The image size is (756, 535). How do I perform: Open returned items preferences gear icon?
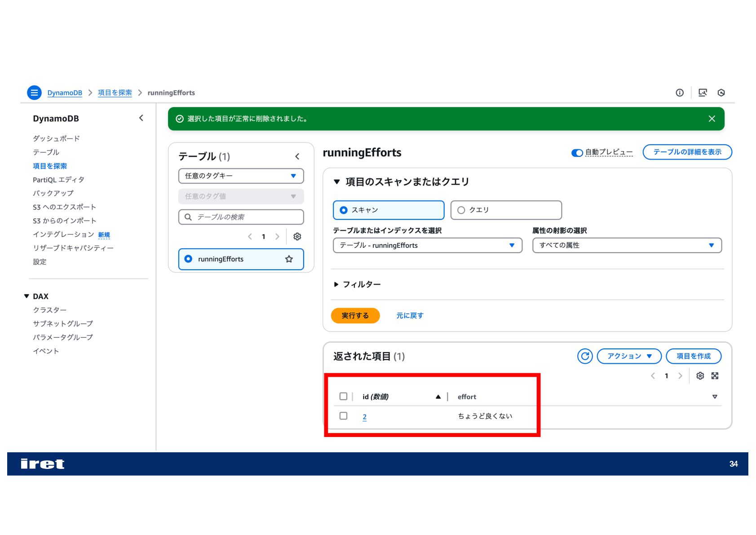700,376
